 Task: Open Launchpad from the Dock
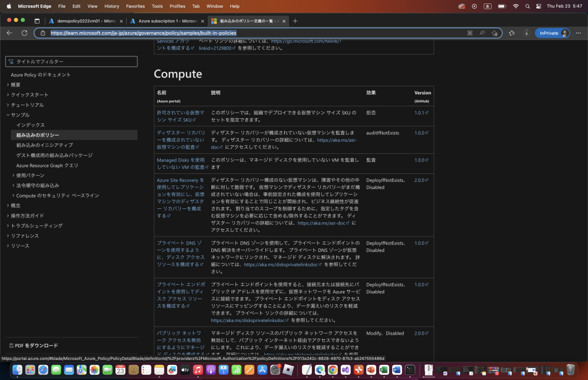[30, 370]
